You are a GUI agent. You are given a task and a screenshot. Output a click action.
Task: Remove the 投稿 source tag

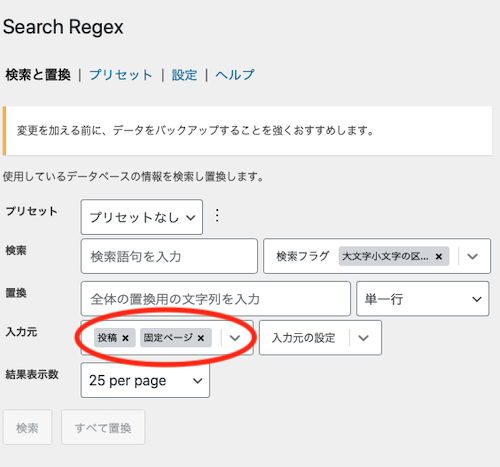click(125, 338)
